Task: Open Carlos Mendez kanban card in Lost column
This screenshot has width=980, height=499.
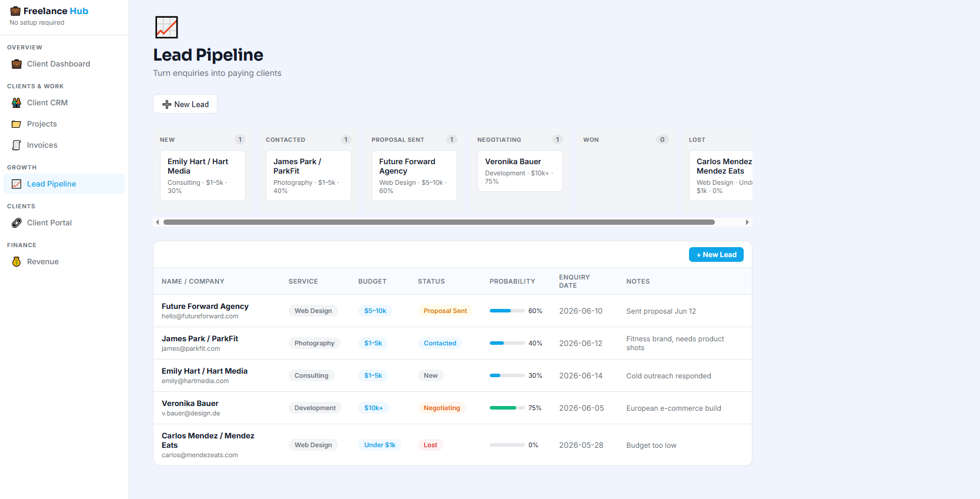Action: (x=721, y=176)
